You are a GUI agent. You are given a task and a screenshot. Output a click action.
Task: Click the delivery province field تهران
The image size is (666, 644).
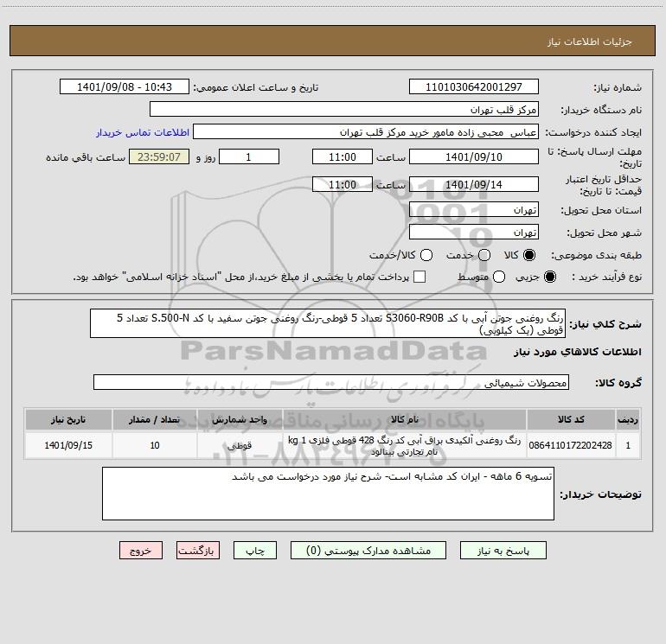(x=474, y=210)
